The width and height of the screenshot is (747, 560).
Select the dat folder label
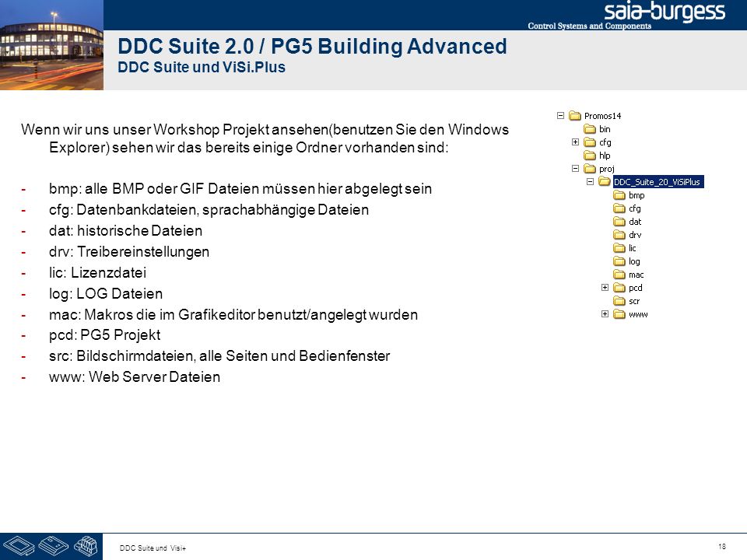point(635,222)
